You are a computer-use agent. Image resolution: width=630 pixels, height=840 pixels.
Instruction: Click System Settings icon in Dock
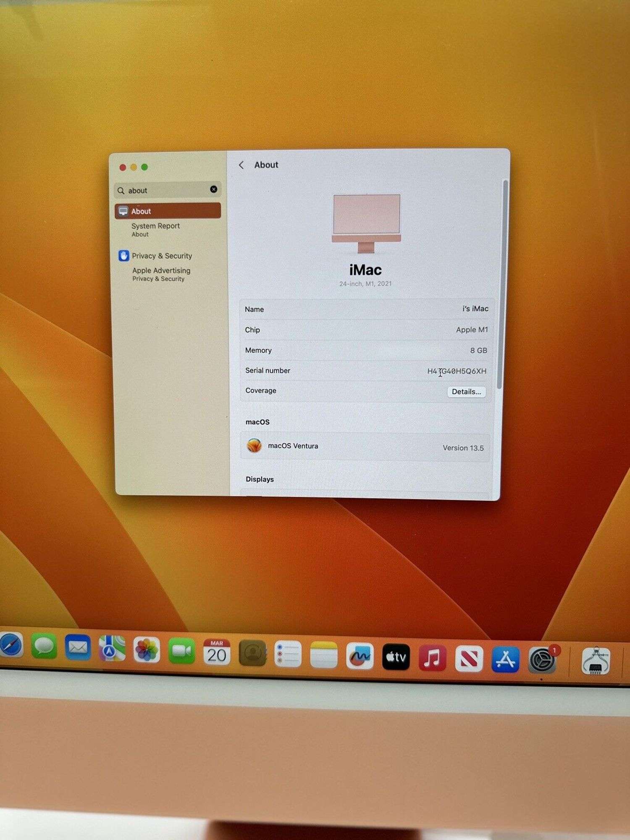[x=542, y=661]
